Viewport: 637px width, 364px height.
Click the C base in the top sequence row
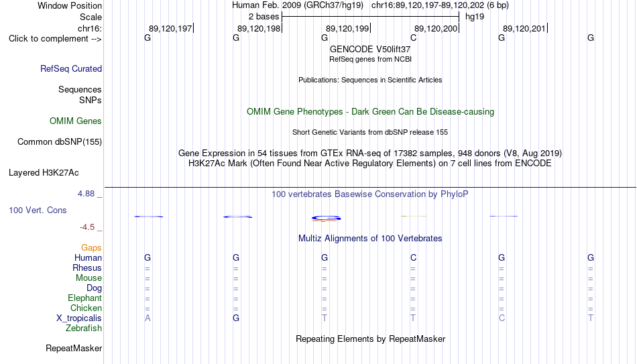click(413, 38)
